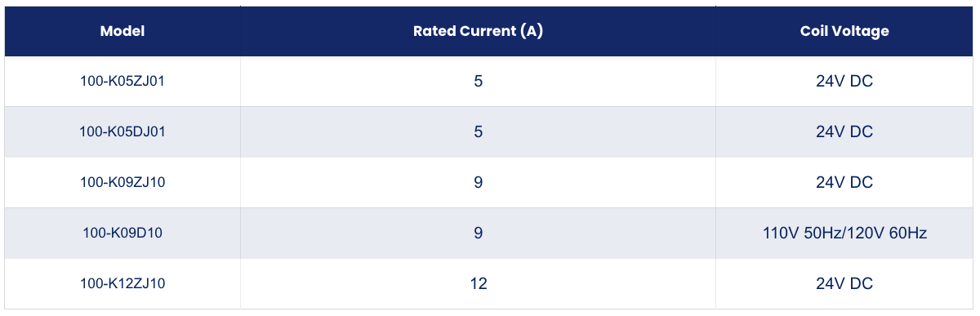Select model 100-K05ZJ01 cell
Image resolution: width=980 pixels, height=316 pixels.
[122, 82]
